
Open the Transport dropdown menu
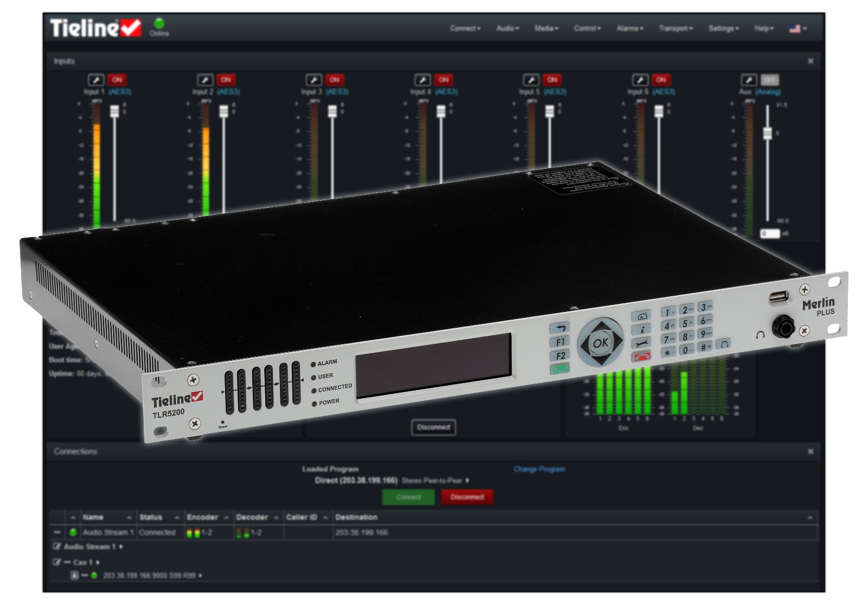(x=676, y=28)
